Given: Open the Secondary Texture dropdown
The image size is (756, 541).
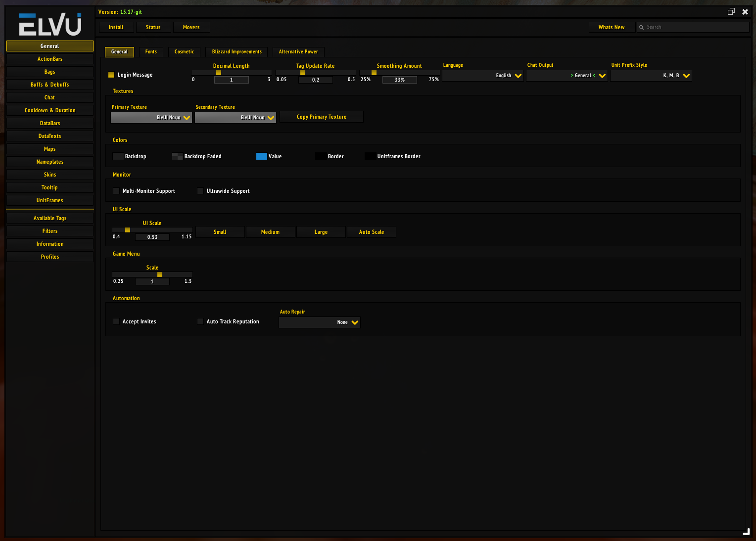Looking at the screenshot, I should [x=236, y=117].
